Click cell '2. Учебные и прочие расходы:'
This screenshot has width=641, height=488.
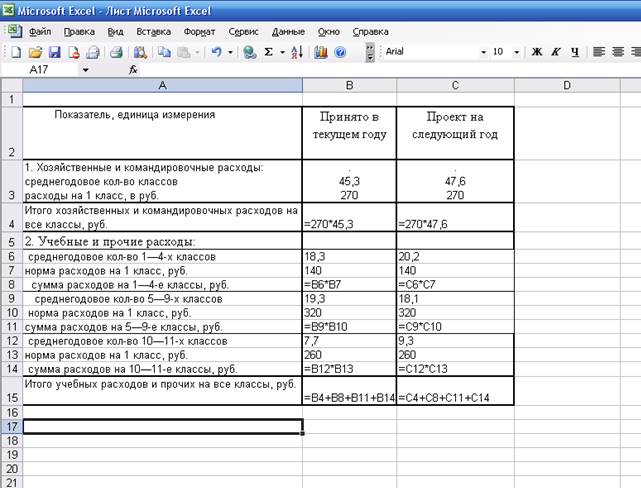pos(163,241)
